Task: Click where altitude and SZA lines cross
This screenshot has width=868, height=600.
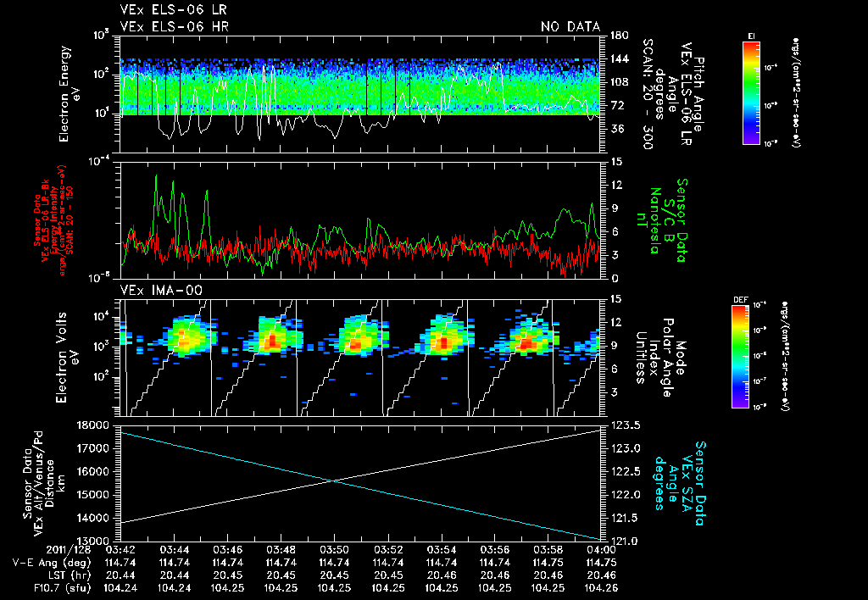Action: pyautogui.click(x=333, y=481)
